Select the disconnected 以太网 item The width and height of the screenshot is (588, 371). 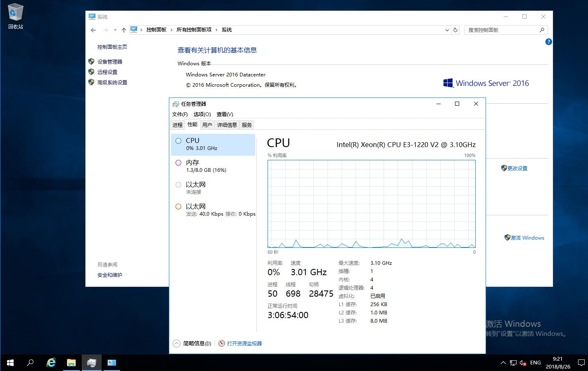[213, 188]
